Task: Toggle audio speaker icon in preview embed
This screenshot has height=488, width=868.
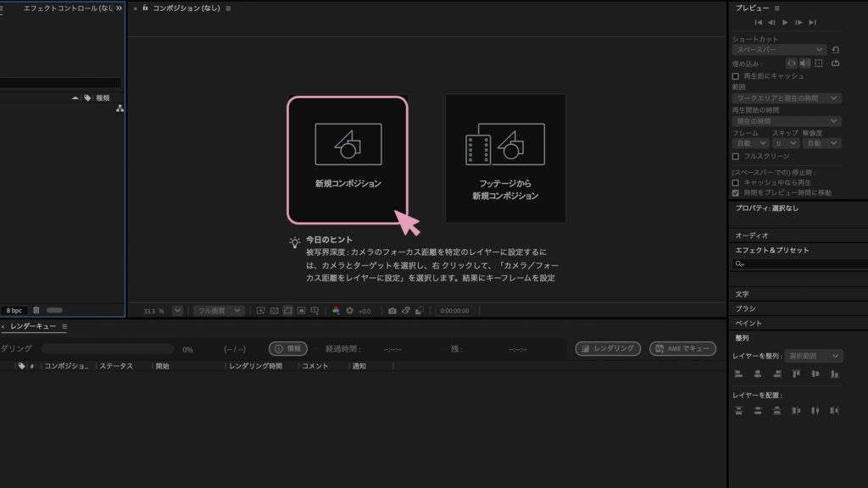Action: [x=805, y=64]
